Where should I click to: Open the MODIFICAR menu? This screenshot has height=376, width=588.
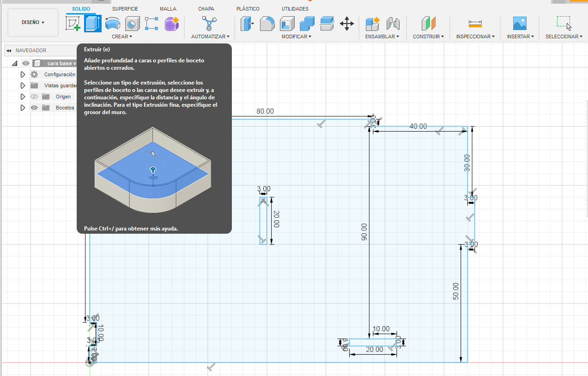[296, 36]
